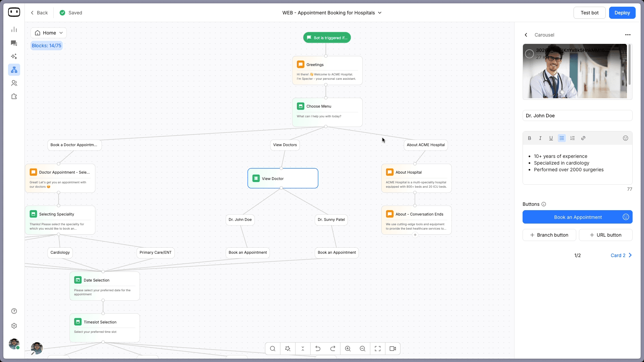Go to Card 2 of carousel
This screenshot has width=644, height=362.
pos(621,255)
